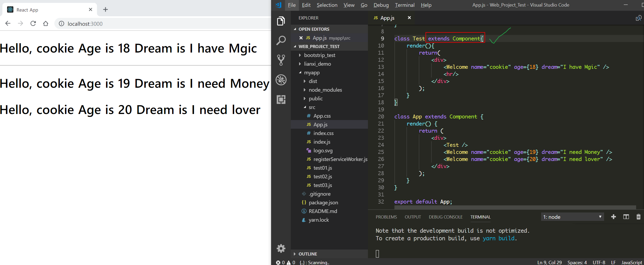View site information for localhost

61,24
